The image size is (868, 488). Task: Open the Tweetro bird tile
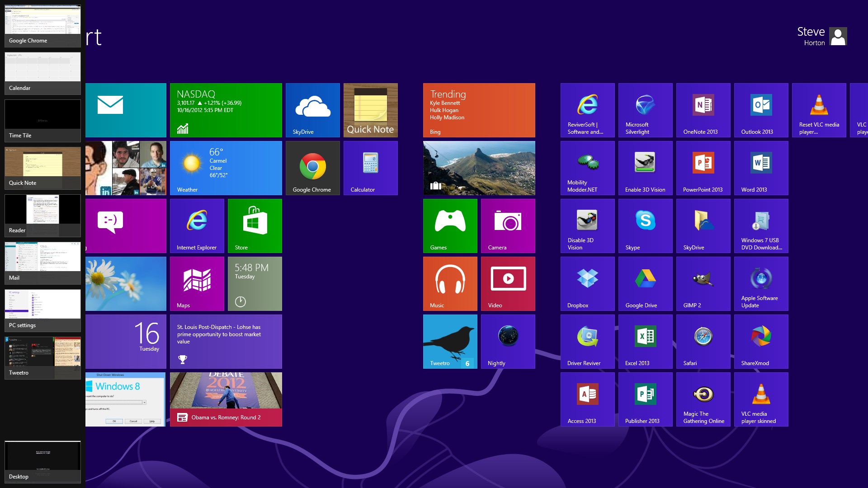coord(450,342)
